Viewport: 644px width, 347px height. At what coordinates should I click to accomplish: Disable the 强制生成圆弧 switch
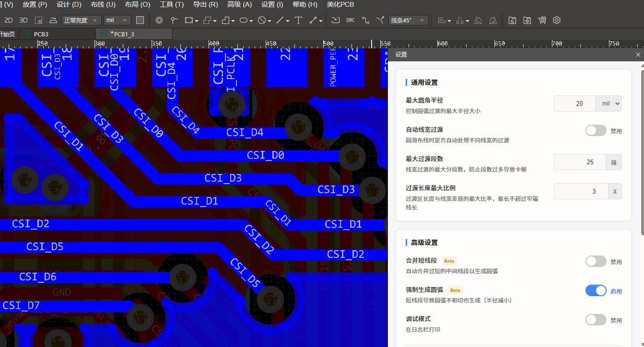tap(596, 290)
